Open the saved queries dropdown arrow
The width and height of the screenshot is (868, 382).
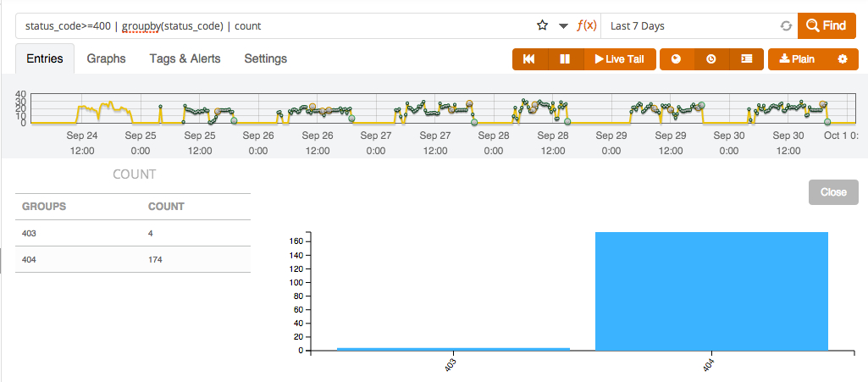coord(564,26)
